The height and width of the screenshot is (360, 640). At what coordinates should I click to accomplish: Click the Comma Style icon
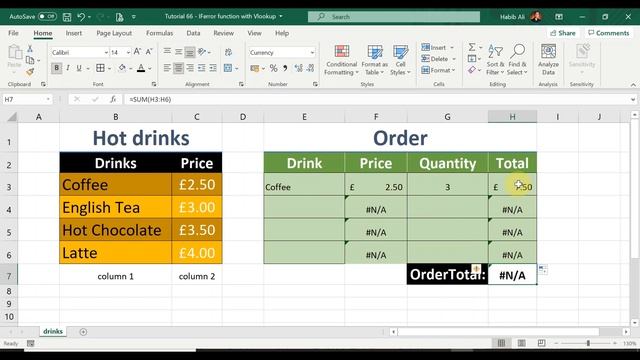point(285,68)
